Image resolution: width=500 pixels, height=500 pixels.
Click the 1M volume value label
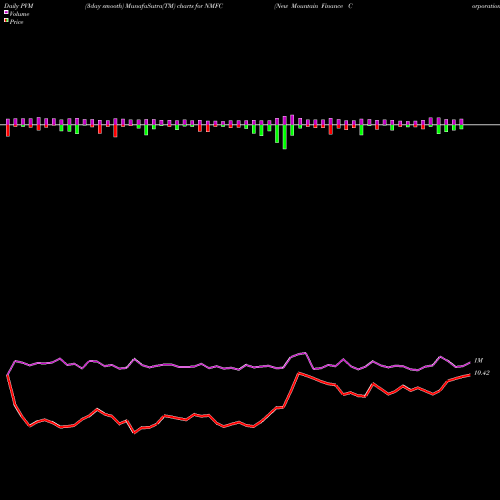478,360
